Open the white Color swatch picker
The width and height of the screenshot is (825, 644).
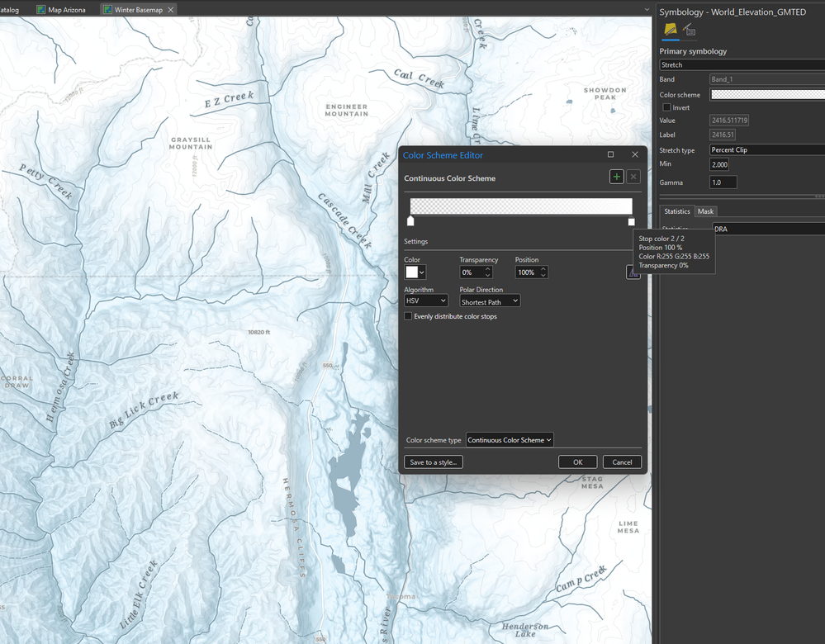coord(415,272)
